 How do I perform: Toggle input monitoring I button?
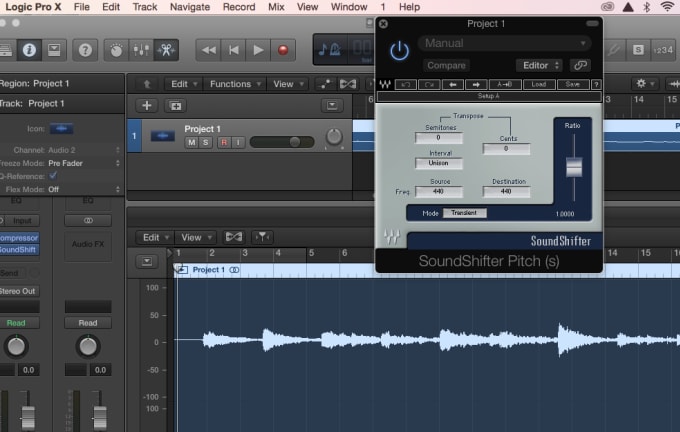click(x=238, y=142)
